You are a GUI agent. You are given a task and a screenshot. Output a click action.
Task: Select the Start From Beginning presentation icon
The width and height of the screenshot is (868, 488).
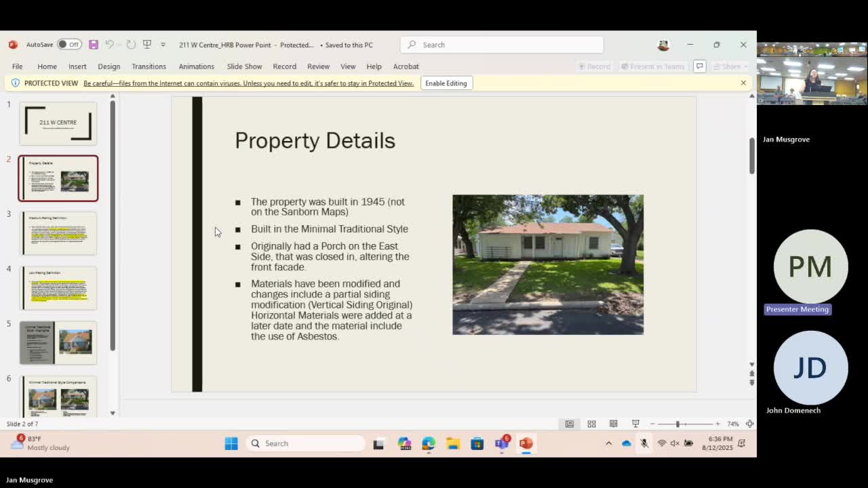coord(147,44)
